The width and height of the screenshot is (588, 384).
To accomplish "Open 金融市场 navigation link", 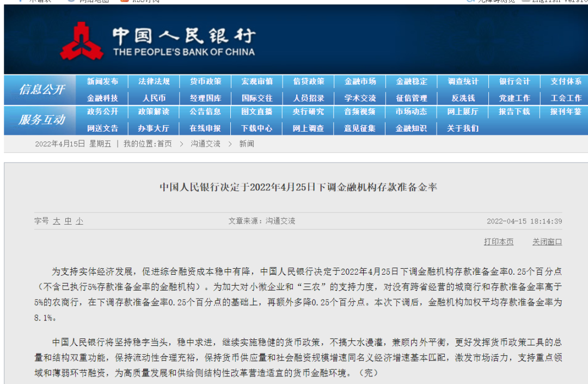I will (360, 81).
